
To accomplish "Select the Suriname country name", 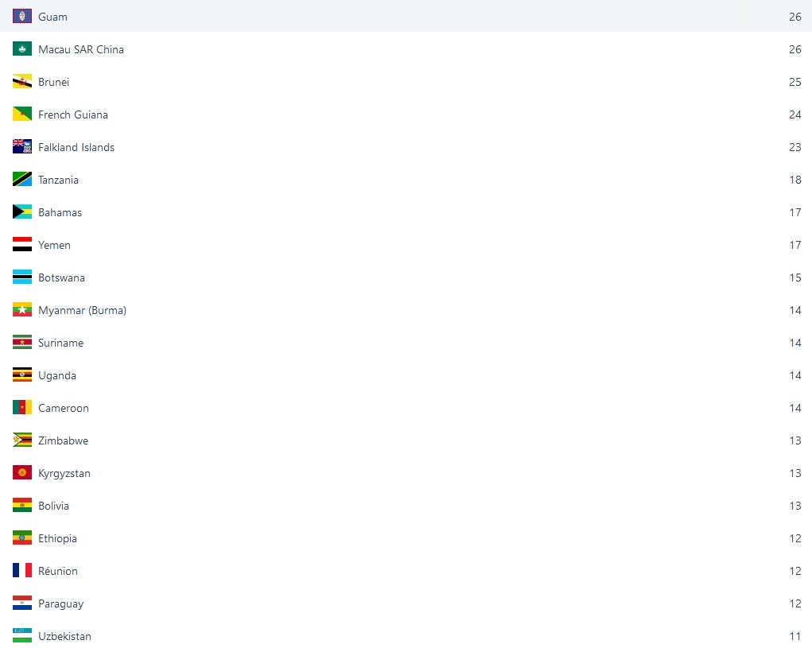I will point(60,343).
